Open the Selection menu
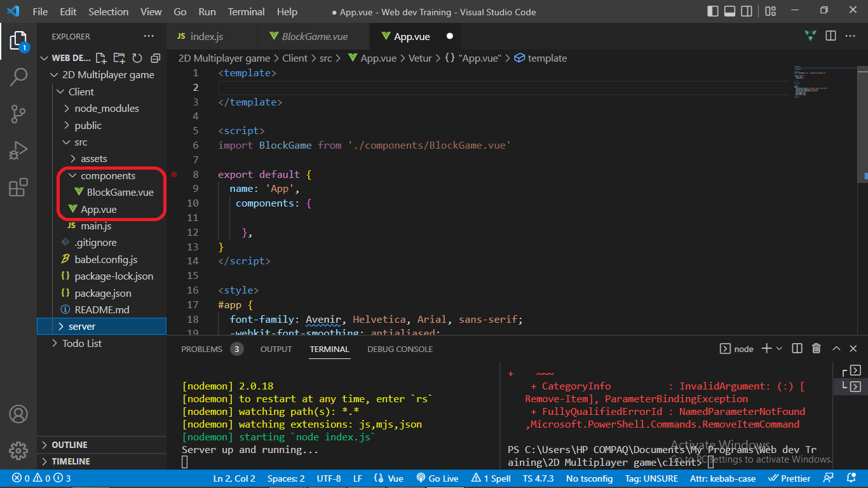868x488 pixels. [109, 11]
